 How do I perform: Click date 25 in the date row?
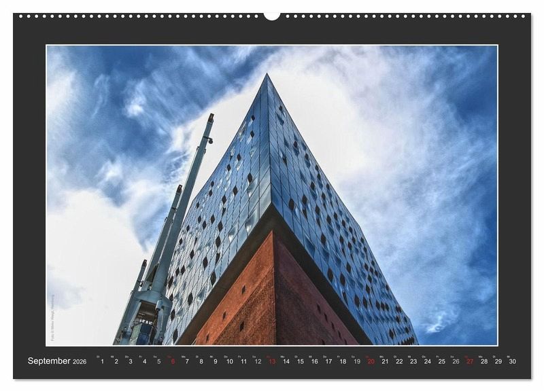441,361
